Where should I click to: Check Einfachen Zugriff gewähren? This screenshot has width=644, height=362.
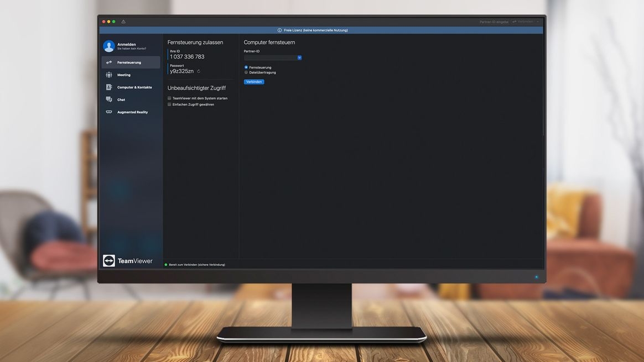tap(169, 104)
